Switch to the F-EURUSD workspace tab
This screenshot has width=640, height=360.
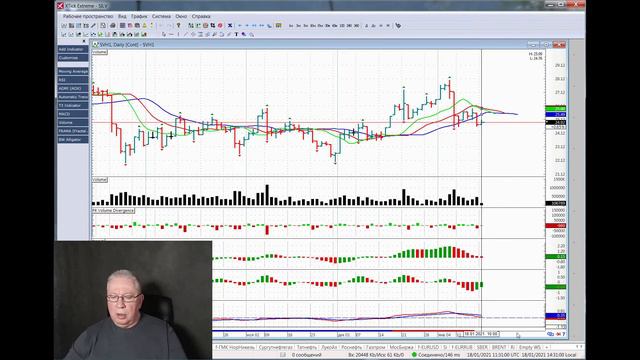[428, 347]
